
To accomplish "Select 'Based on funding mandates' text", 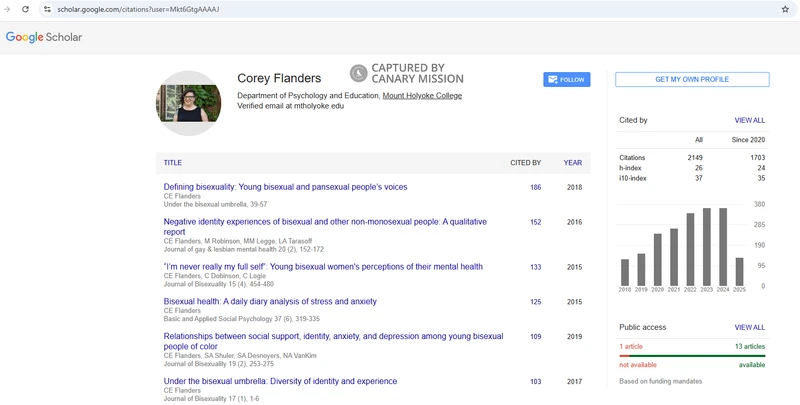I will [661, 381].
